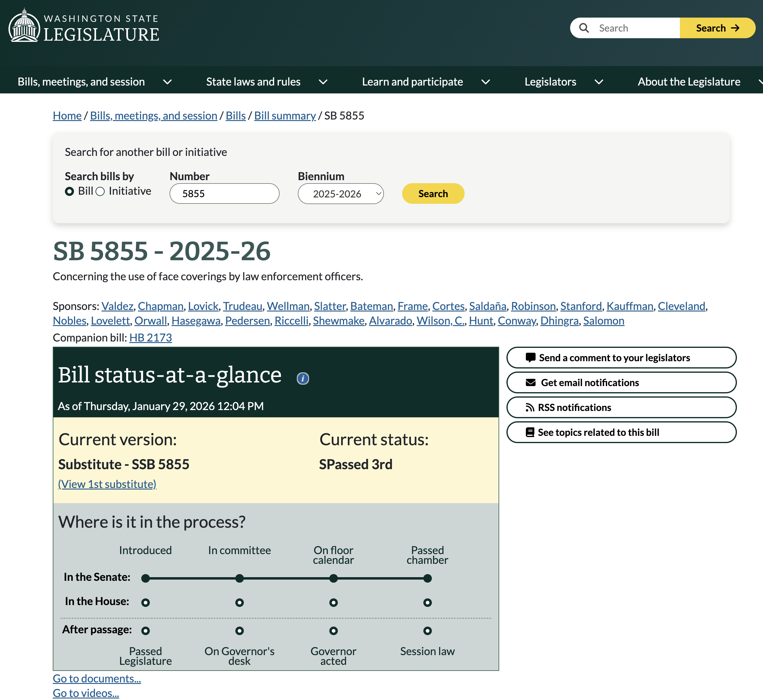Screen dimensions: 763x700
Task: Click the book icon for related topics
Action: pos(530,432)
